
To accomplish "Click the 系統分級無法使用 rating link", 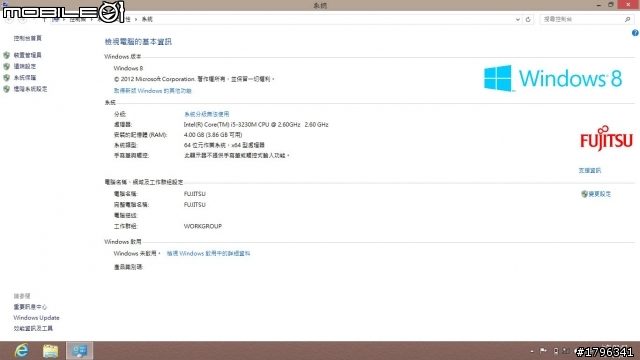I will point(207,114).
